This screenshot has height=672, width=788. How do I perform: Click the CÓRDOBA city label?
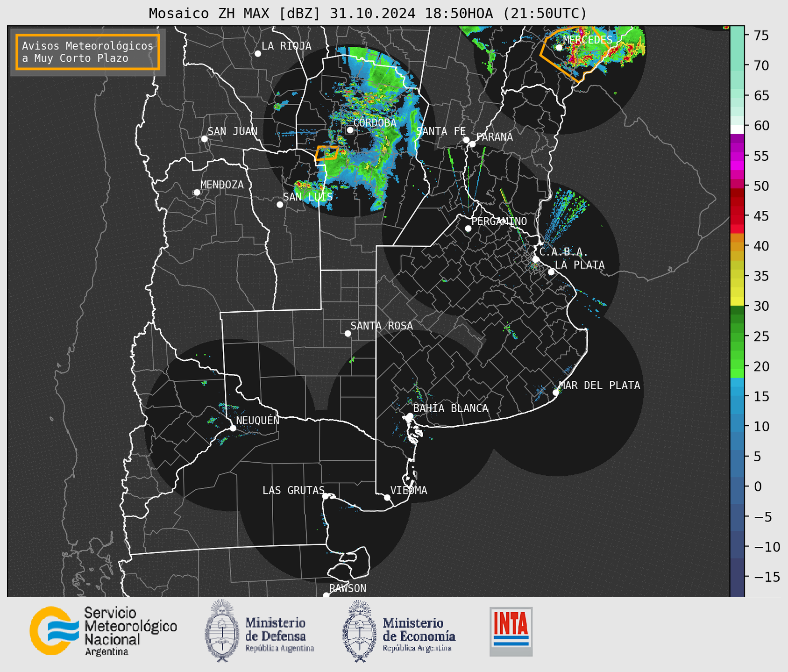click(x=375, y=123)
